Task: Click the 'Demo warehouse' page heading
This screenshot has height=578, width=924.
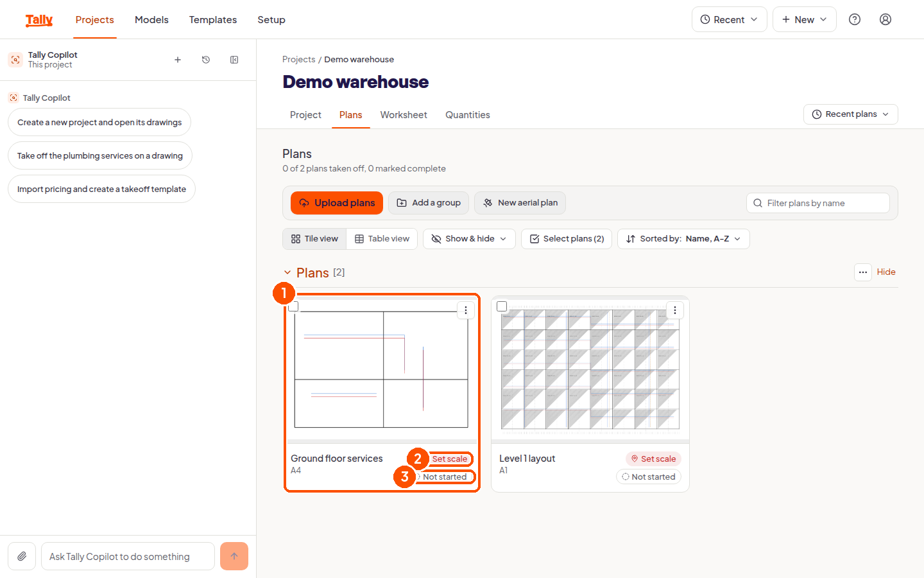Action: coord(355,82)
